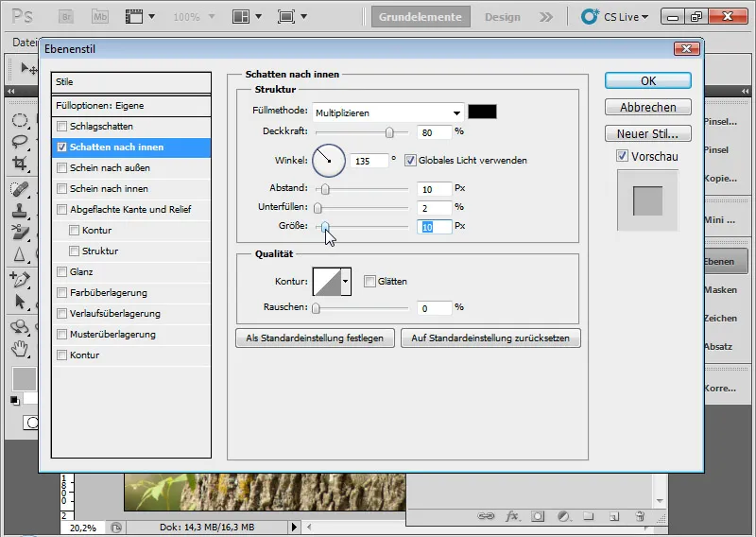756x537 pixels.
Task: Click Auf Standardeinstellung zurücksetzen button
Action: (x=490, y=338)
